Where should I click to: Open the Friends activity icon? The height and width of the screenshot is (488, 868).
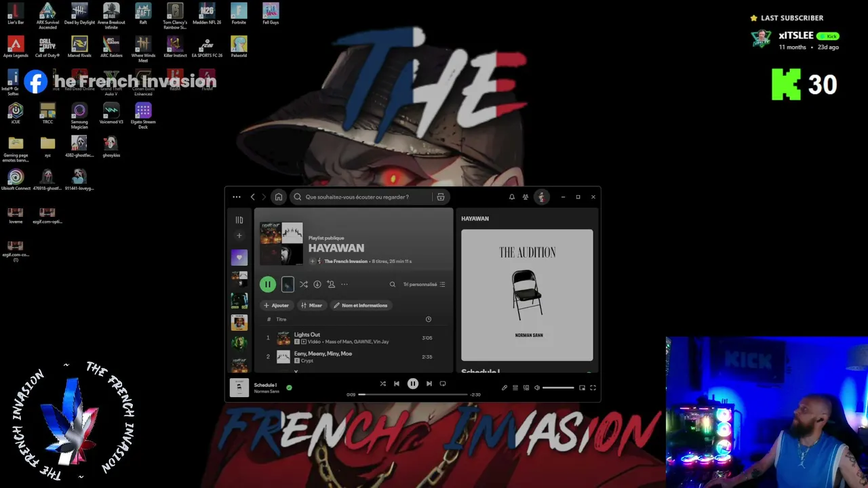pos(526,197)
